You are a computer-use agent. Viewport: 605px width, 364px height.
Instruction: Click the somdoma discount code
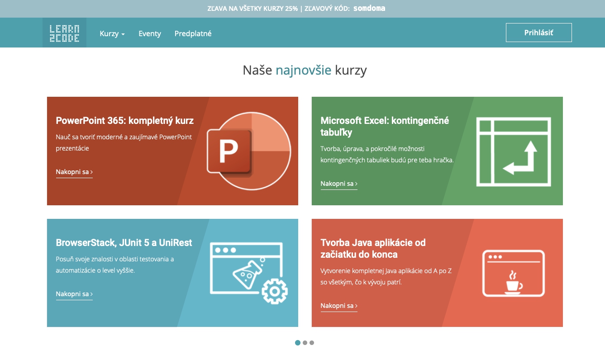(369, 9)
